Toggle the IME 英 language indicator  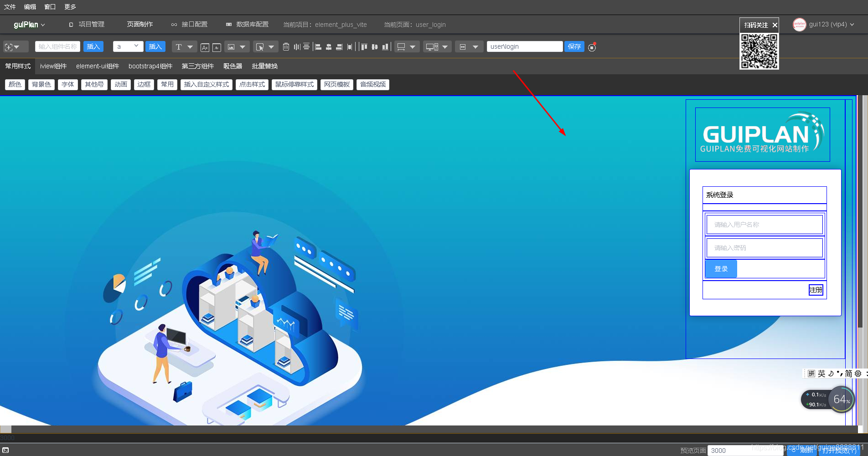click(x=821, y=374)
